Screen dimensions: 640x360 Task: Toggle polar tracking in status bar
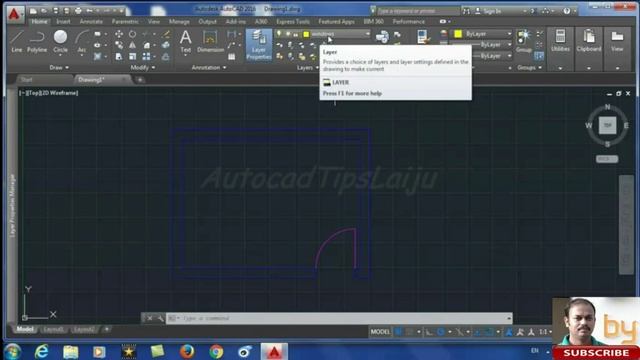441,332
